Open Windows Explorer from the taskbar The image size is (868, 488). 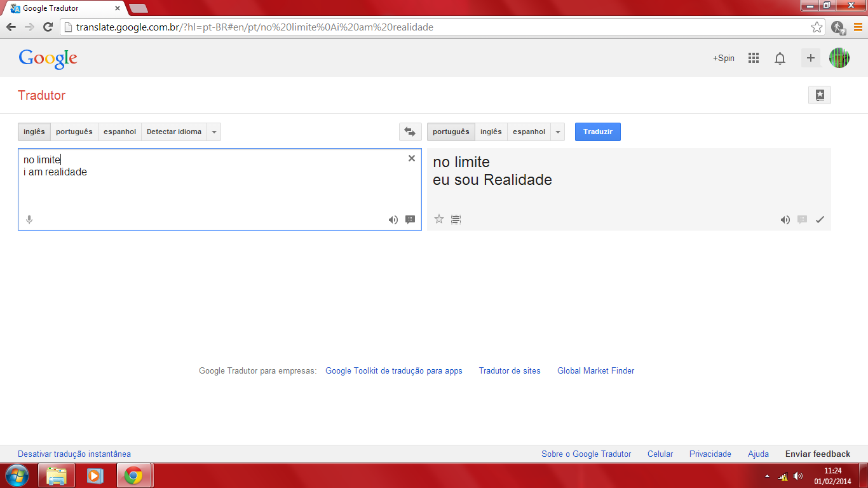(57, 475)
